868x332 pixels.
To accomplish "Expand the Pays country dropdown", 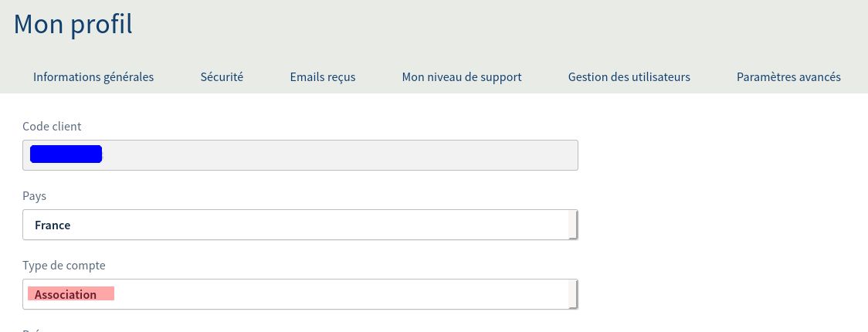I will [300, 225].
